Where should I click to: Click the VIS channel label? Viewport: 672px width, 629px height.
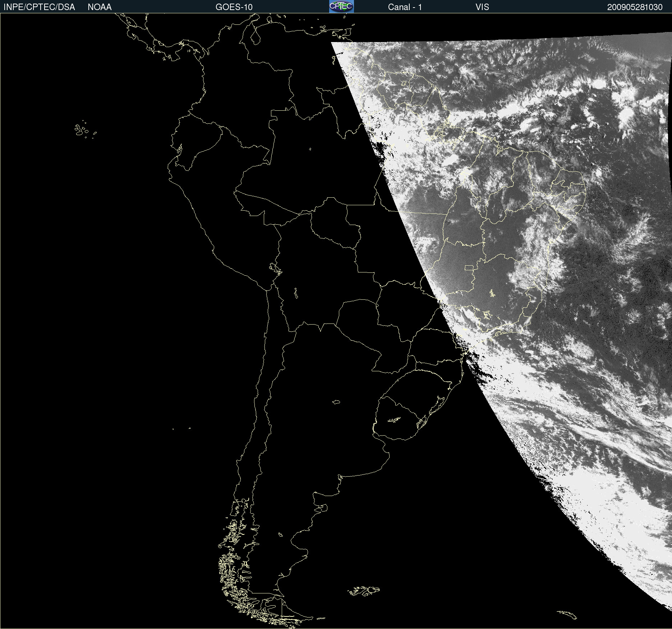pyautogui.click(x=482, y=7)
